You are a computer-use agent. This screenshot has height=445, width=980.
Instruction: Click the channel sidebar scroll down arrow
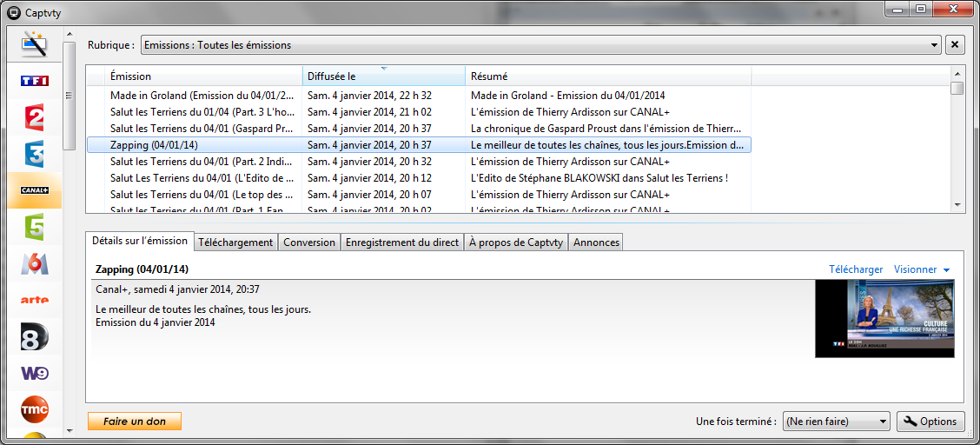(x=70, y=430)
